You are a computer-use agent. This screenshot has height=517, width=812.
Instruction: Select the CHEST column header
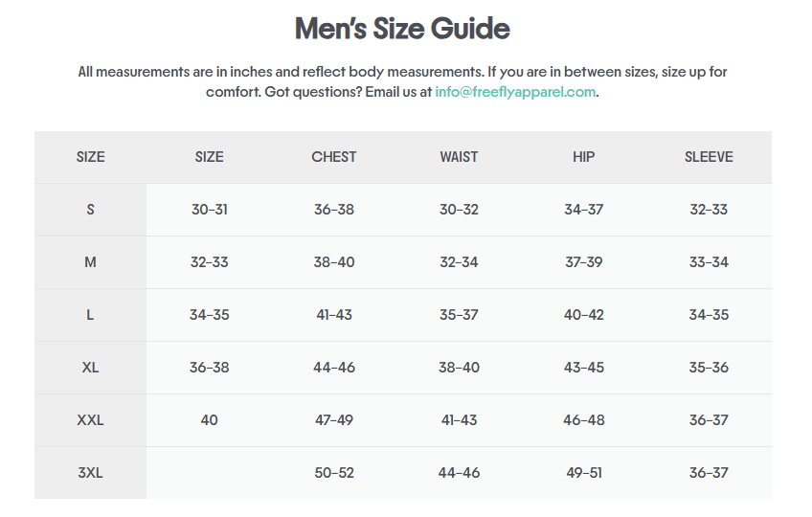point(334,157)
